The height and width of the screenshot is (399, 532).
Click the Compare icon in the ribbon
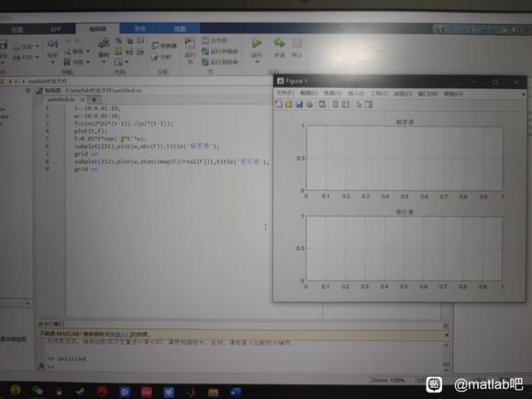(17, 47)
